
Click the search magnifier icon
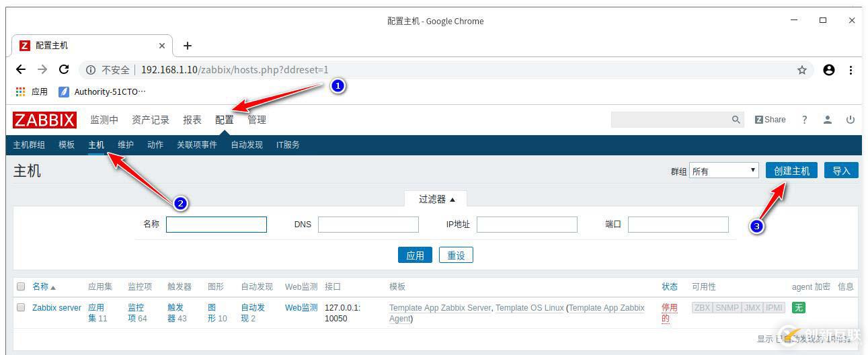[x=736, y=120]
